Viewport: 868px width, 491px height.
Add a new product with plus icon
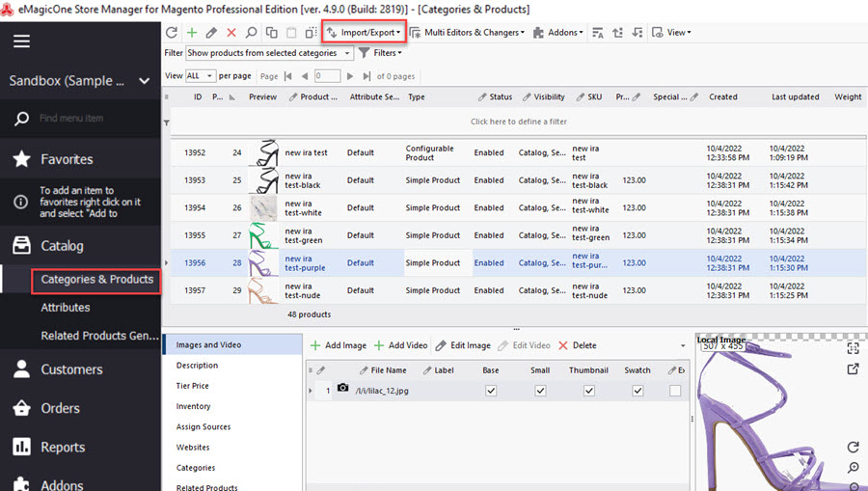coord(192,33)
